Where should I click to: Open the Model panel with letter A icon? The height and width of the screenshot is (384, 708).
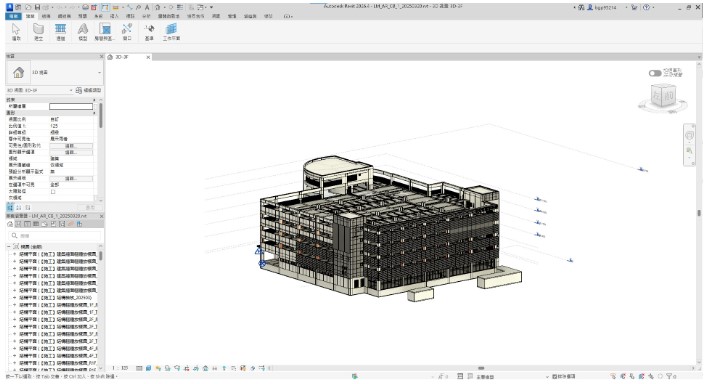83,32
